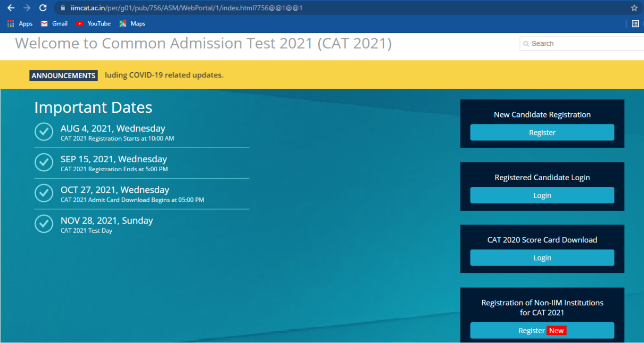Open the reading list icon
Screen dimensions: 644x343
point(635,24)
